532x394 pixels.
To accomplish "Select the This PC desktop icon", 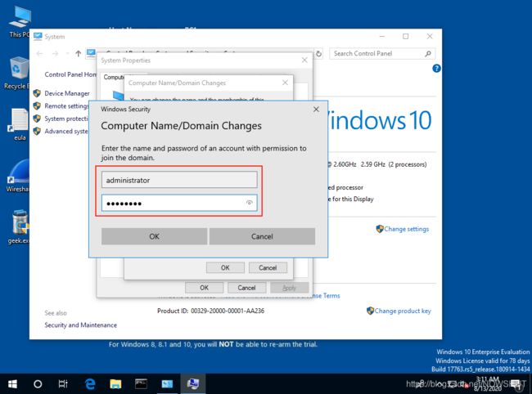I will click(20, 21).
